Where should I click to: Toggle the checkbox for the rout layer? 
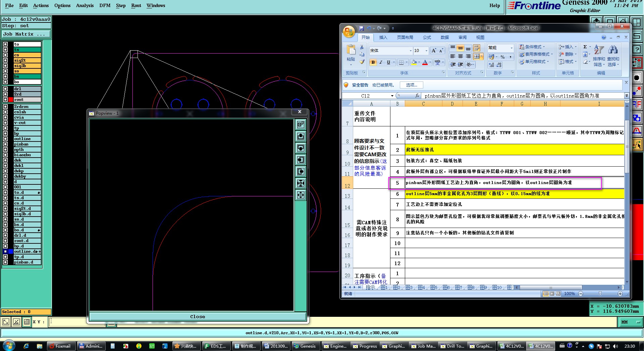(5, 100)
